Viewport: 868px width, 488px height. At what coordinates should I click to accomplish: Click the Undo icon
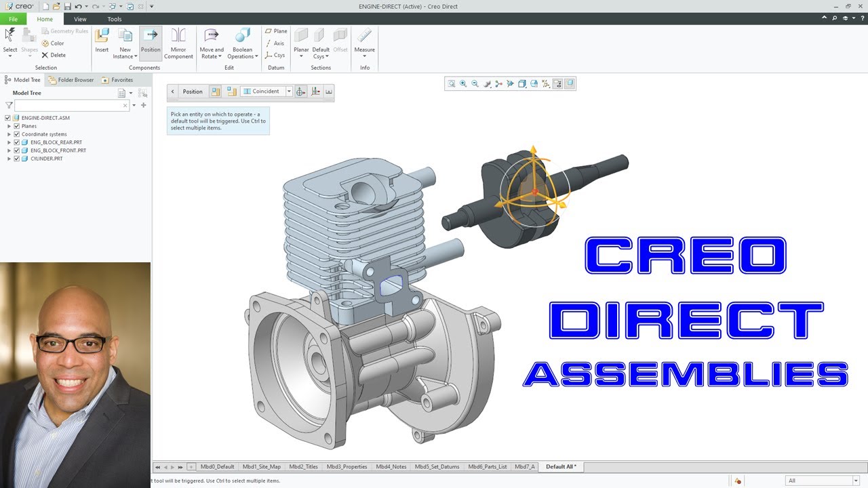[79, 6]
